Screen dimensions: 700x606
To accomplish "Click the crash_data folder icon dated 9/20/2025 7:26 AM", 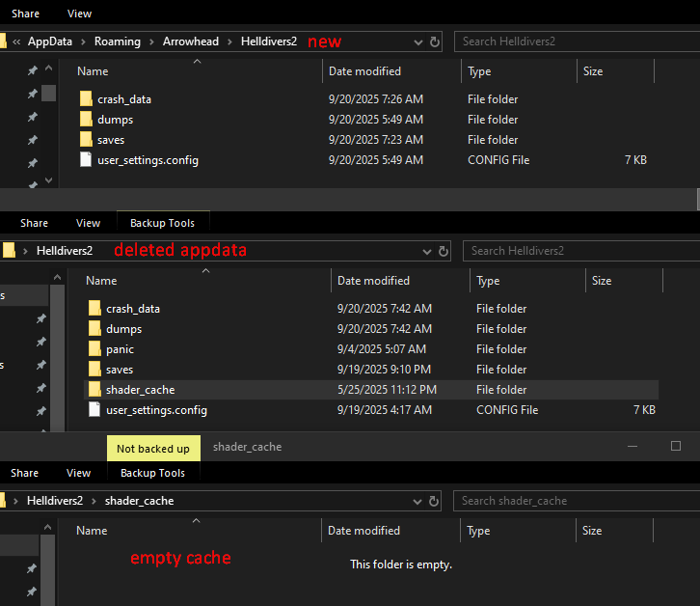I will pyautogui.click(x=86, y=99).
